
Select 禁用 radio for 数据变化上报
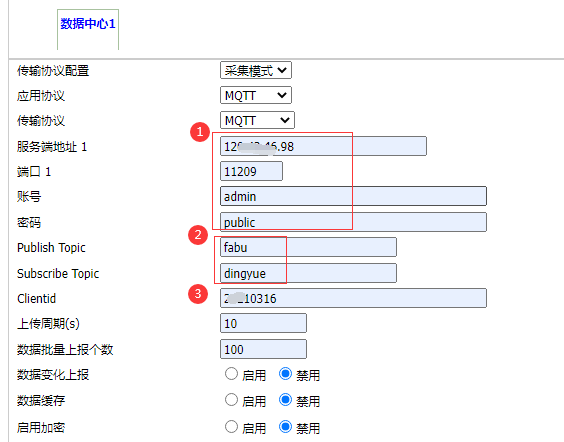(x=285, y=374)
